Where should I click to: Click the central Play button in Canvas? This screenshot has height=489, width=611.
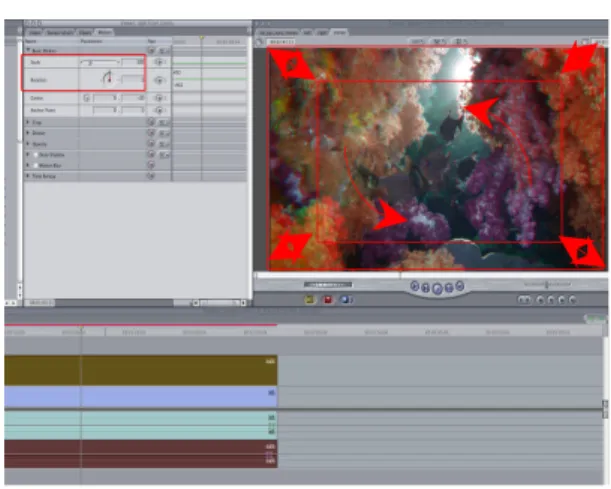coord(437,289)
